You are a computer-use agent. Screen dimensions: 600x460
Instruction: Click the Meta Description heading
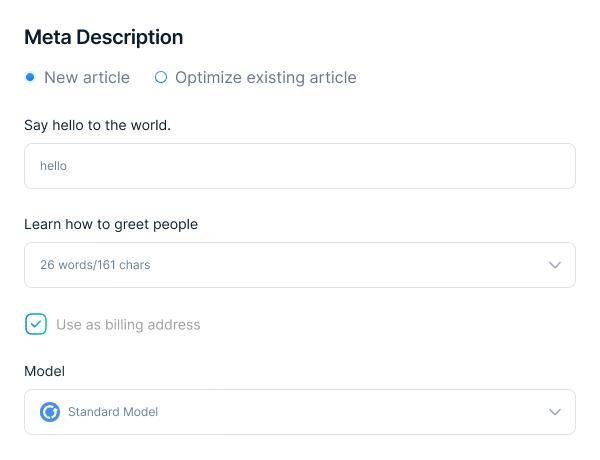(x=103, y=37)
